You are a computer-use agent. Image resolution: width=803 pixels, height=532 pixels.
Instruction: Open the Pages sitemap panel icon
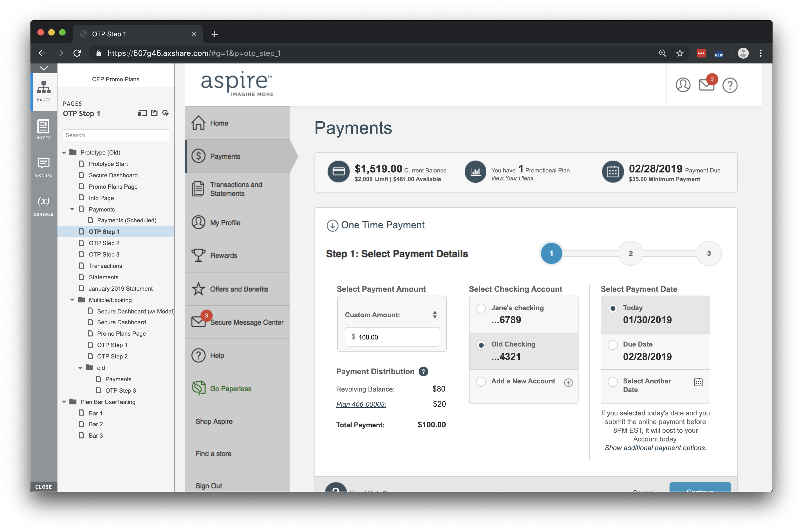[x=43, y=91]
